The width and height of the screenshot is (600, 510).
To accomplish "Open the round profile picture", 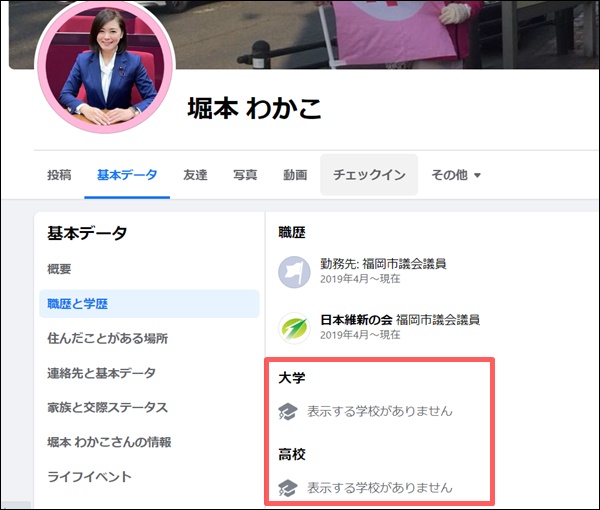I will coord(105,66).
